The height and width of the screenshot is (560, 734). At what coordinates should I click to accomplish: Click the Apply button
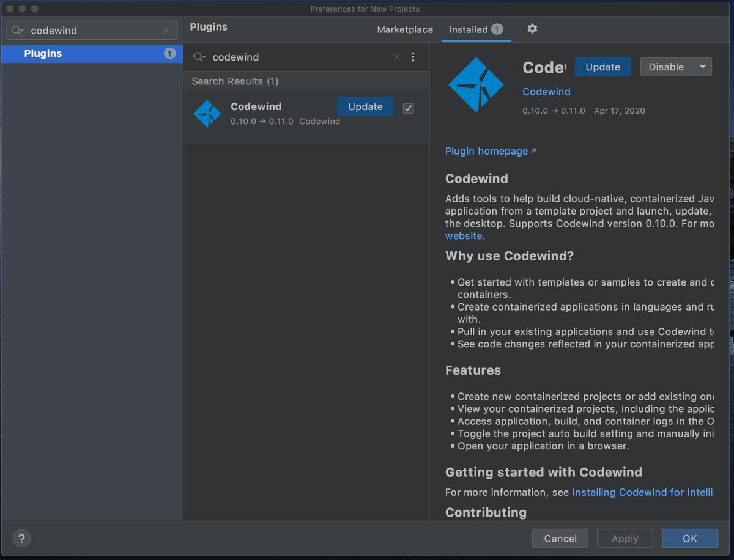[625, 539]
